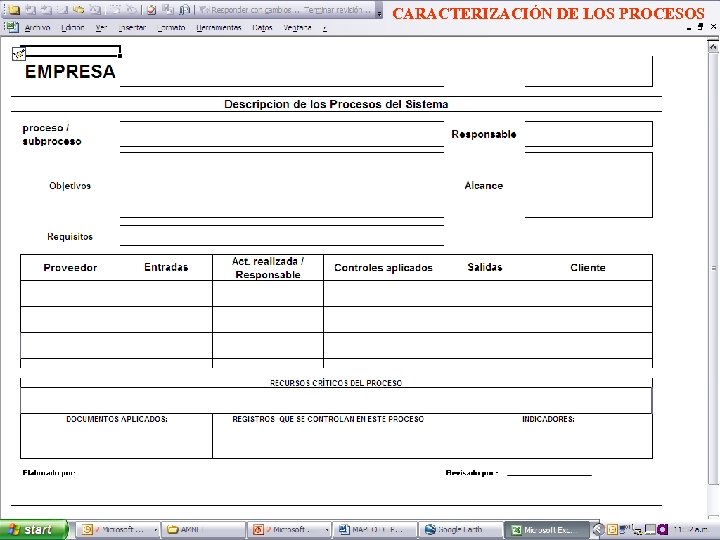Click the Show All Comments toolbar icon
720x540 pixels.
coord(78,9)
